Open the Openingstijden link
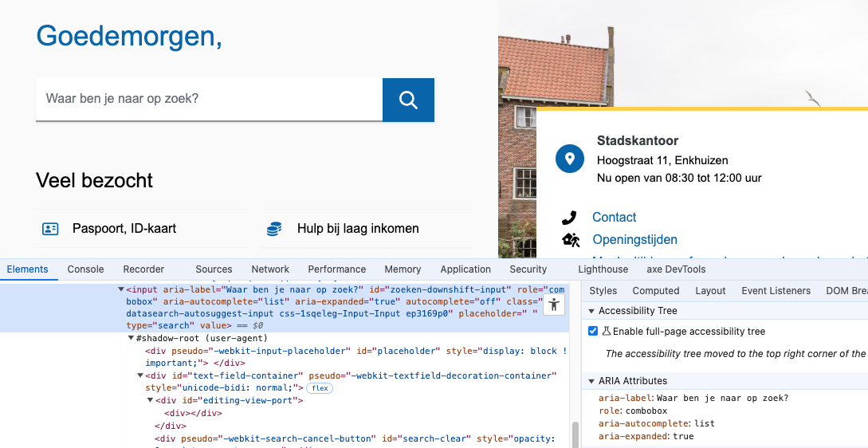This screenshot has height=448, width=868. coord(635,239)
